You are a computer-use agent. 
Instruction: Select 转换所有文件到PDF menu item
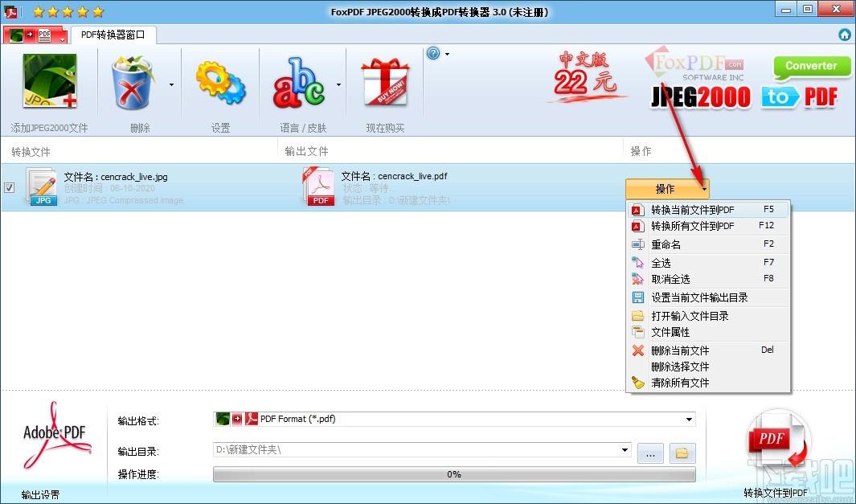pos(707,226)
